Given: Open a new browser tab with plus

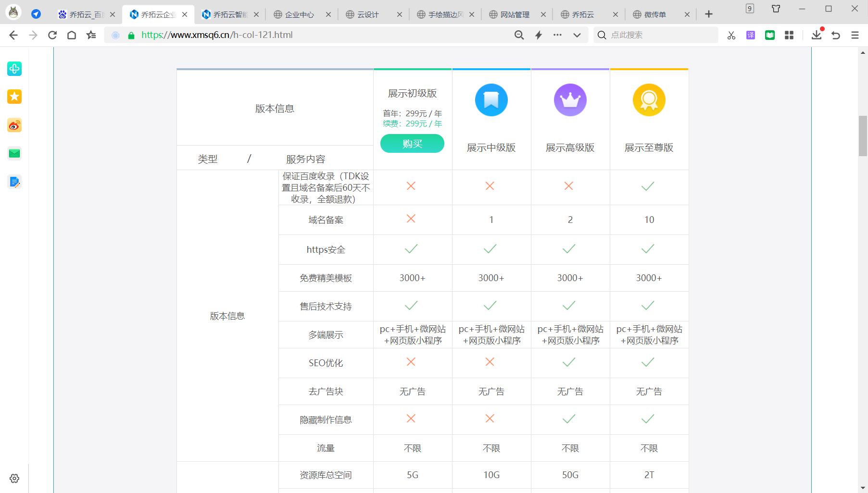Looking at the screenshot, I should [708, 14].
